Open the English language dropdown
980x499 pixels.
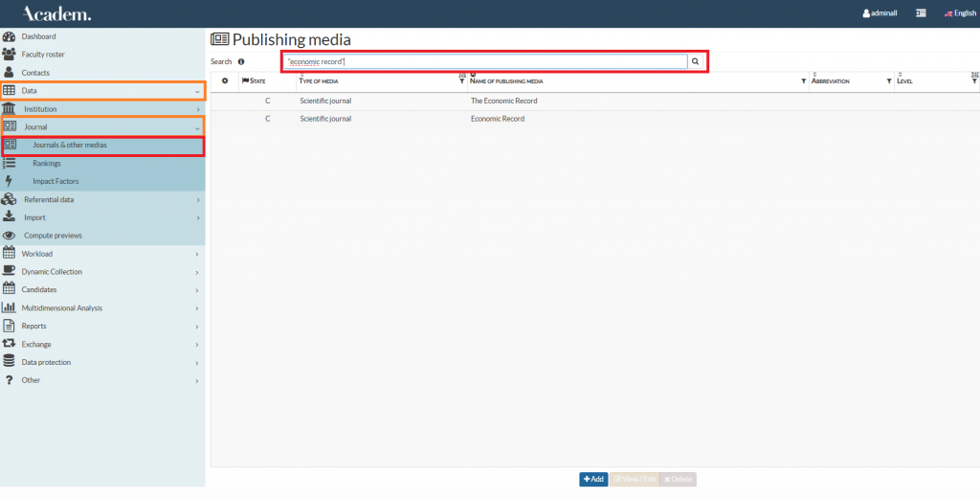959,13
